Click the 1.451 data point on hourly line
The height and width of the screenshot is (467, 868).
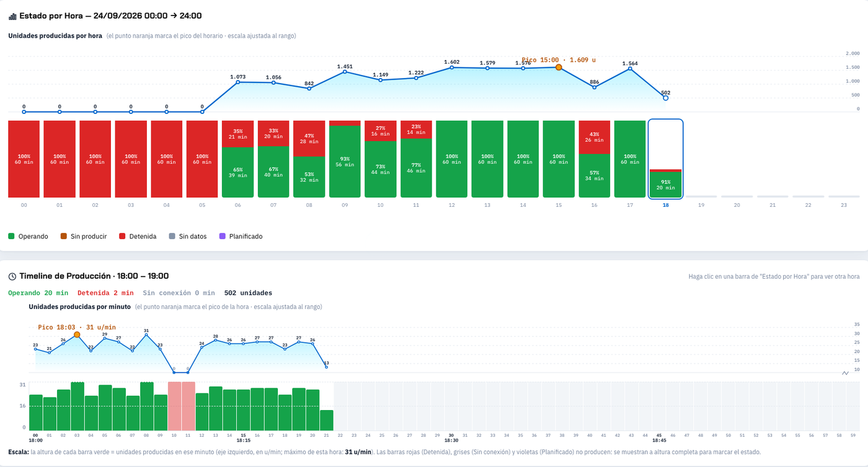[345, 72]
